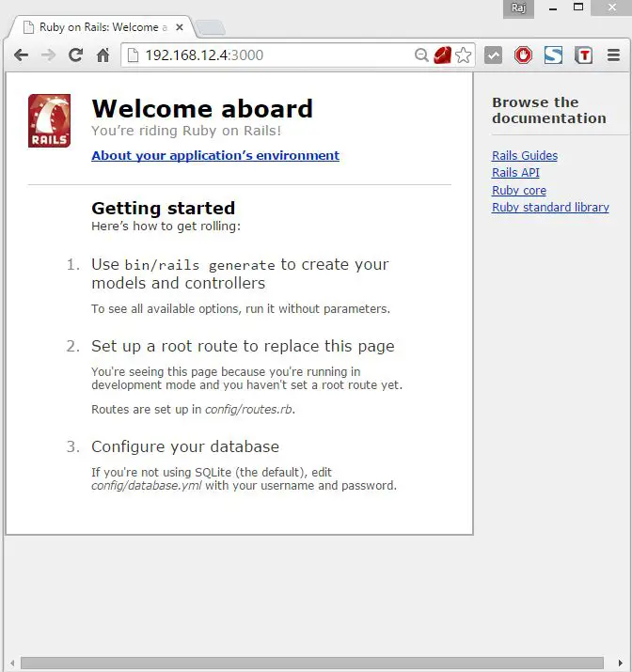Click Here's how to get rolling text
Screen dimensions: 632x672
166,226
